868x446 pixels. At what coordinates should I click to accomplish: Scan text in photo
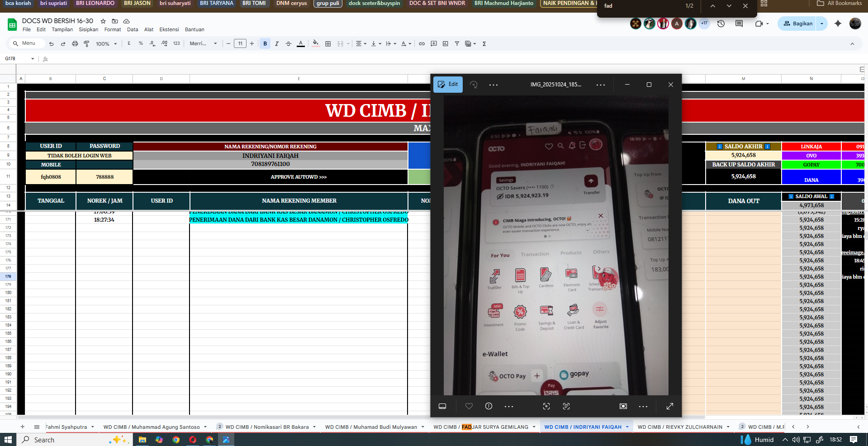566,406
